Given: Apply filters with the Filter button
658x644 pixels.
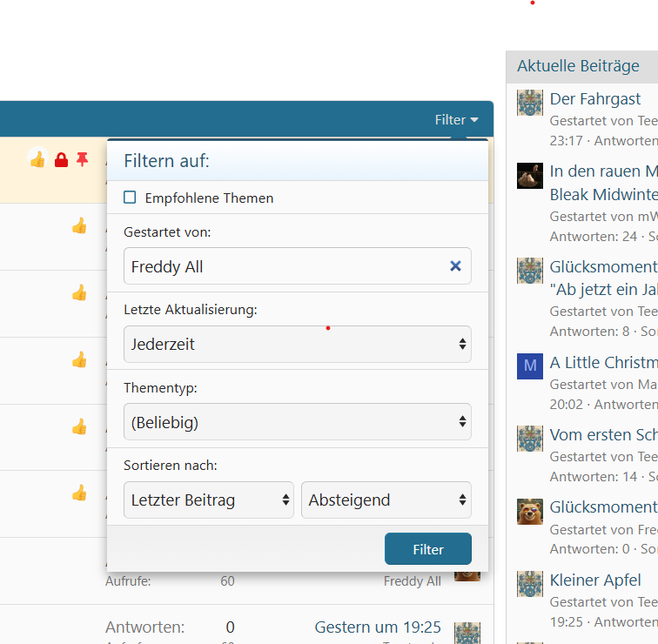Looking at the screenshot, I should tap(428, 549).
